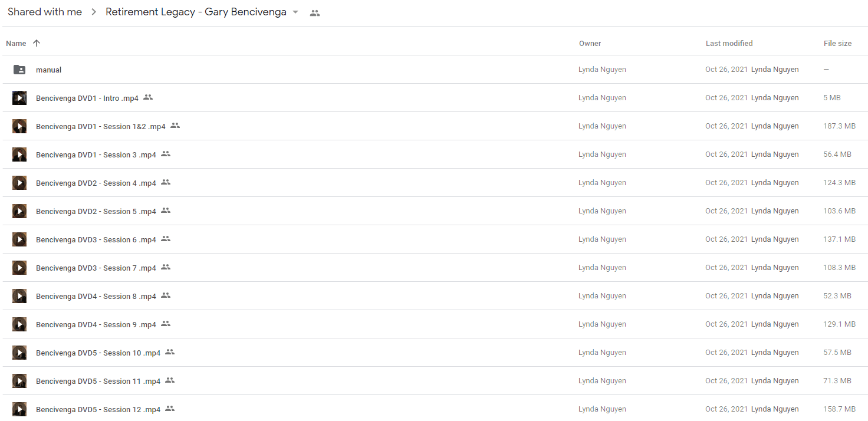Select Bencivenga DVD3 - Session 6 .mp4
The height and width of the screenshot is (421, 868).
(x=96, y=239)
